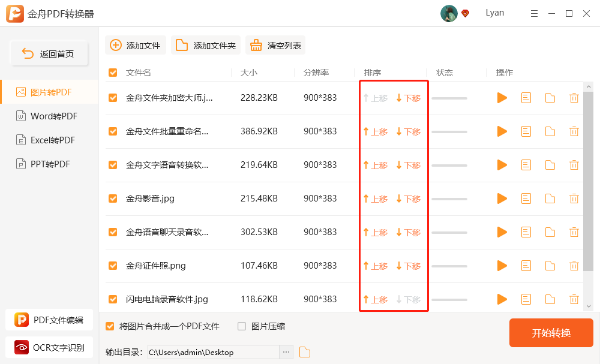Move 金舟文件夹加密大师 down with 下移
Screen dimensions: 600x364
point(409,98)
